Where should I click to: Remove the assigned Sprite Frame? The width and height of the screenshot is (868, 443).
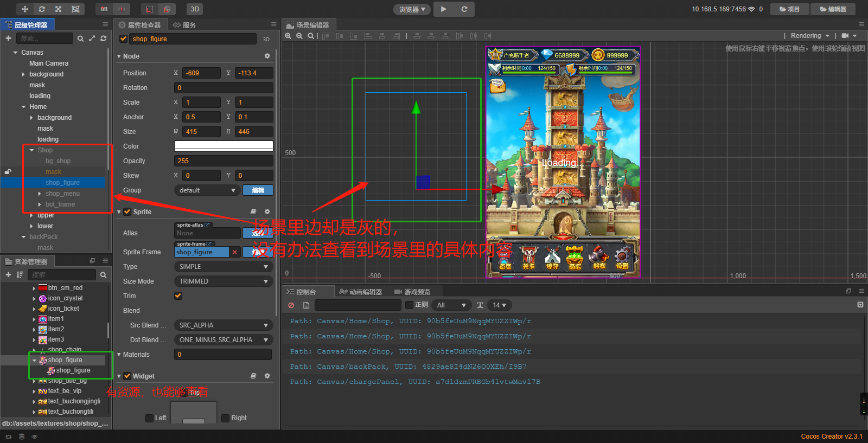[x=234, y=252]
